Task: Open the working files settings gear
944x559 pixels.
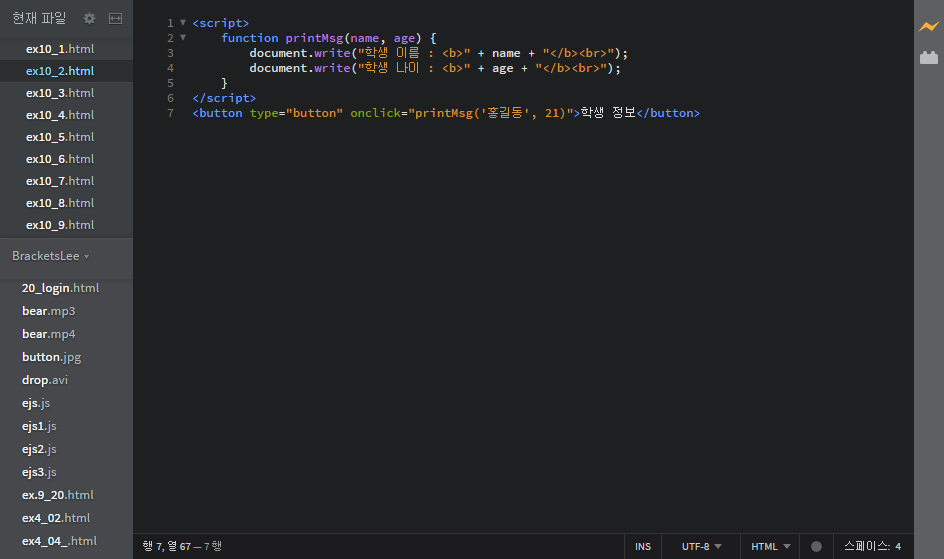Action: pos(89,19)
